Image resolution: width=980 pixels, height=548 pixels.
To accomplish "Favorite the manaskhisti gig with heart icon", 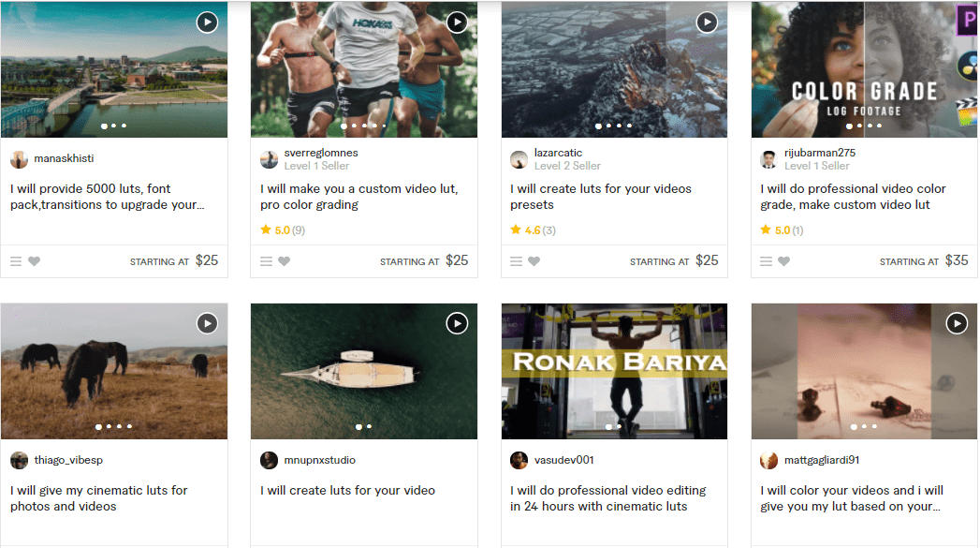I will [35, 261].
